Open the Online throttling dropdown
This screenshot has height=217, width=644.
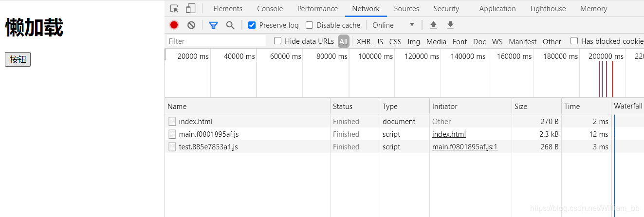(x=393, y=25)
